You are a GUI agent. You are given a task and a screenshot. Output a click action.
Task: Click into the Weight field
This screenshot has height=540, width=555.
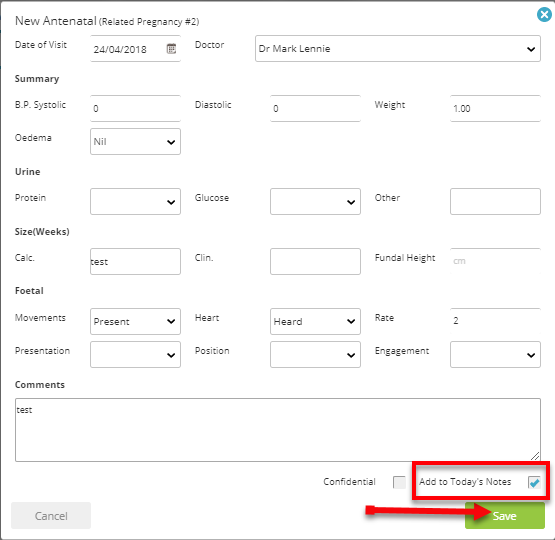point(495,108)
